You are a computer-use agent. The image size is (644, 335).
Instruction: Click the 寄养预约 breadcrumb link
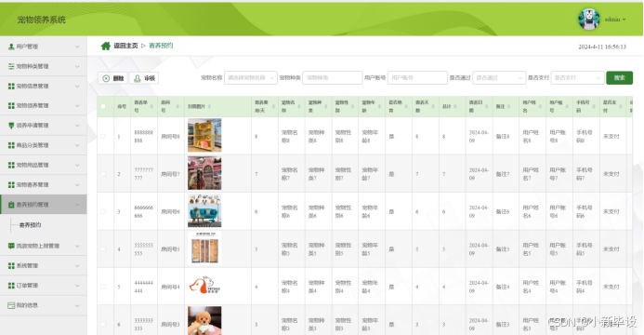point(161,46)
